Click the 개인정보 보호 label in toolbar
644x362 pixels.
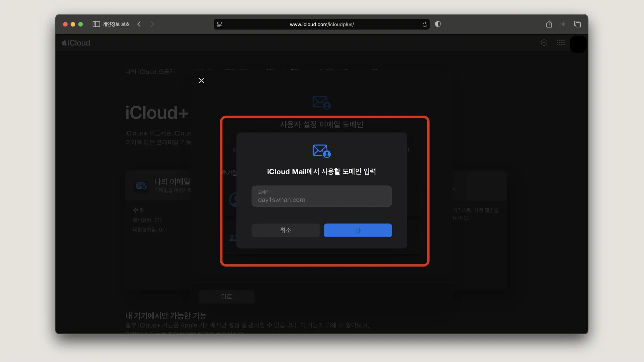coord(116,24)
